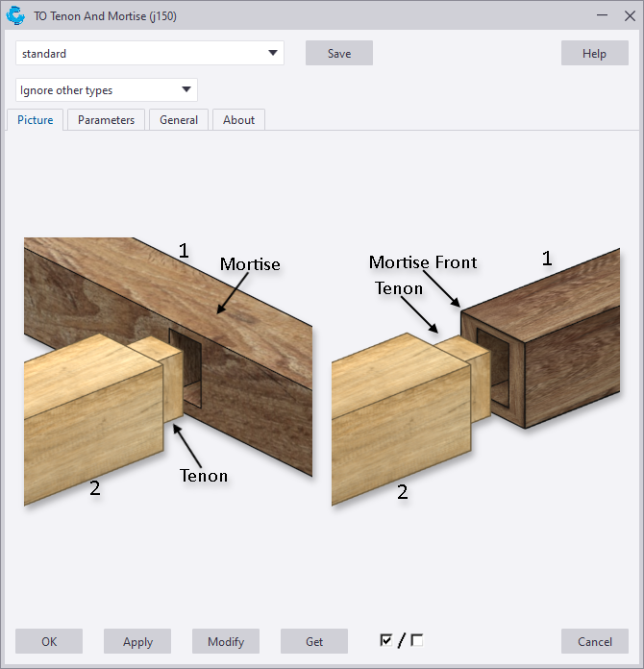Screen dimensions: 644x669
Task: Confirm with the OK button
Action: [x=49, y=641]
